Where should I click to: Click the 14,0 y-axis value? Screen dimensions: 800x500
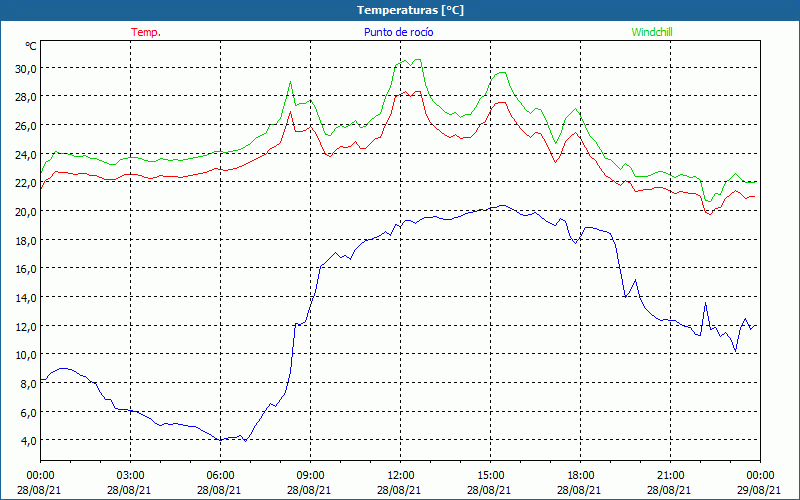pos(26,297)
